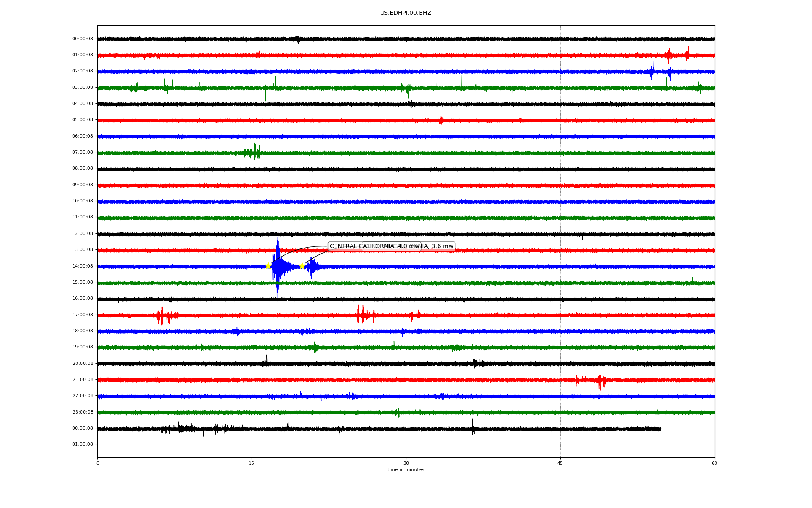The image size is (812, 508).
Task: Click the 'time in minutes' axis label
Action: coord(405,470)
